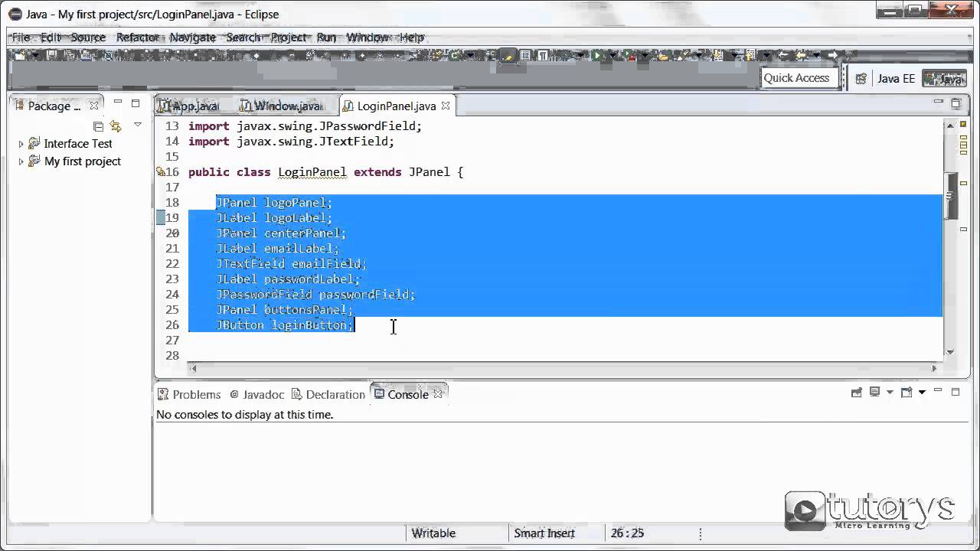Open the Run menu

pyautogui.click(x=326, y=37)
